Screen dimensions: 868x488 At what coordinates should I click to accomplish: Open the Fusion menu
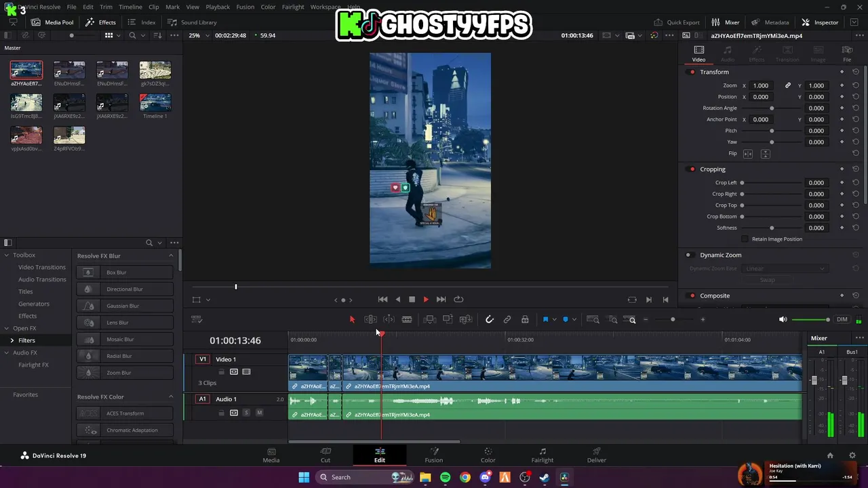click(245, 7)
